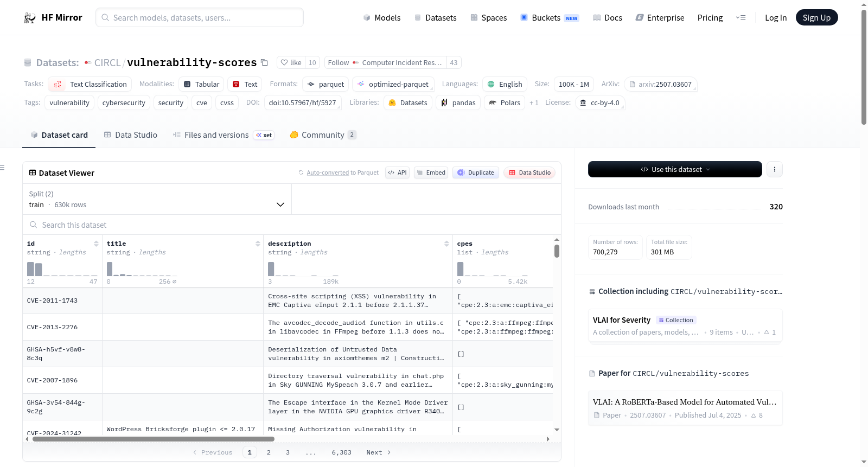The image size is (868, 467).
Task: Open Data Studio button in viewer header
Action: pos(529,172)
